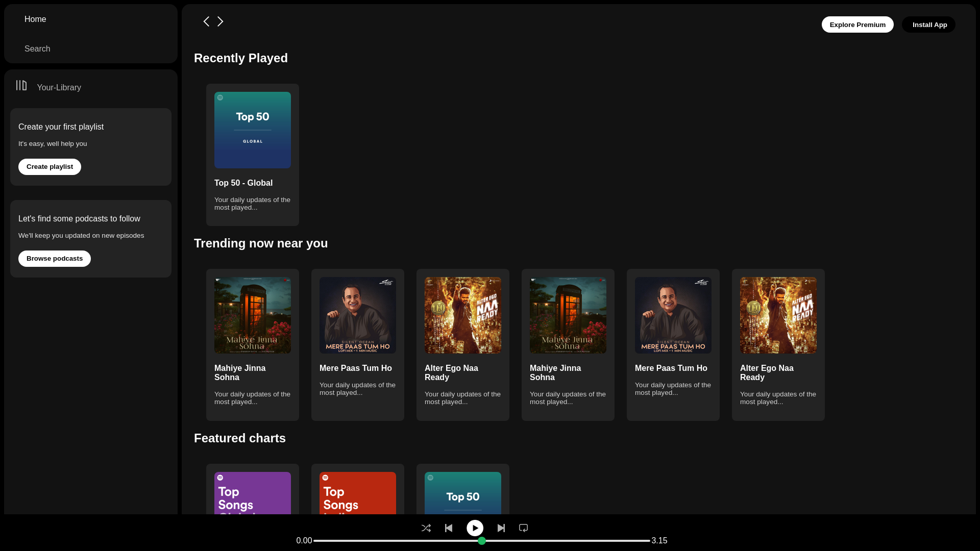
Task: Open the Your-Library icon
Action: [x=21, y=85]
